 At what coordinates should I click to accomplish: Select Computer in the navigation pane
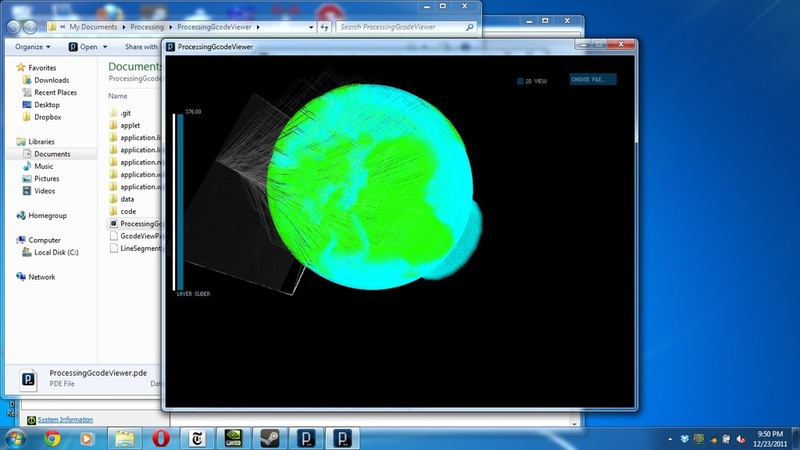tap(44, 240)
